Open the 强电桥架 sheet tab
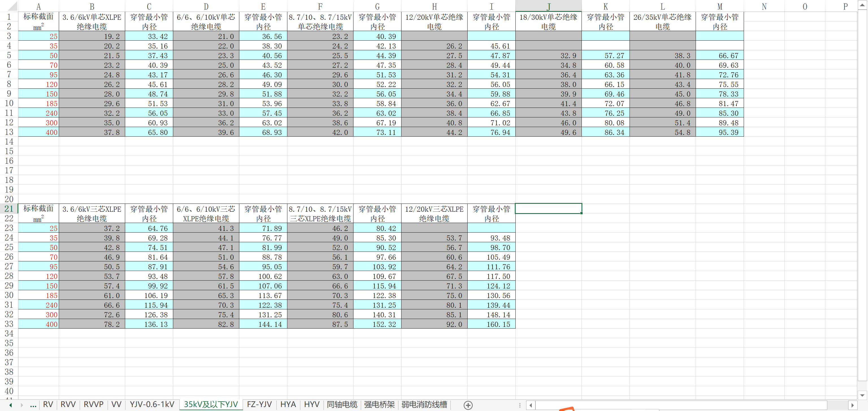The height and width of the screenshot is (411, 868). click(379, 404)
